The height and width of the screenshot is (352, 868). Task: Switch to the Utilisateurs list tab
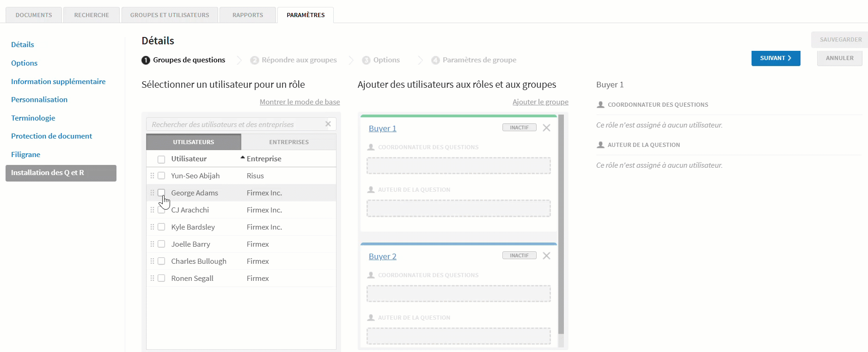(x=194, y=142)
